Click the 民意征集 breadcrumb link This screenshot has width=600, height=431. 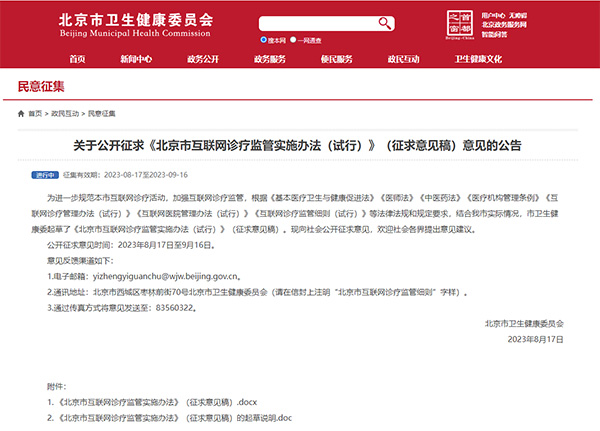pyautogui.click(x=102, y=113)
